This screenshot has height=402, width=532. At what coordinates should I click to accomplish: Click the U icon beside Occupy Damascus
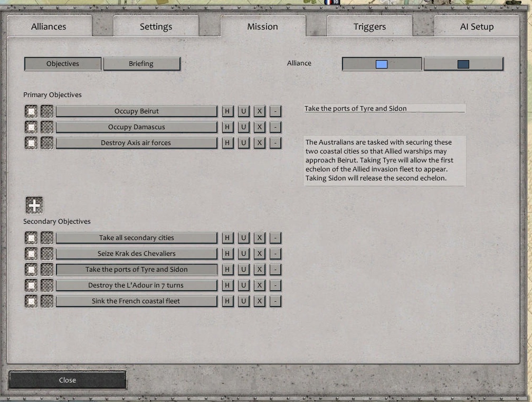(243, 127)
